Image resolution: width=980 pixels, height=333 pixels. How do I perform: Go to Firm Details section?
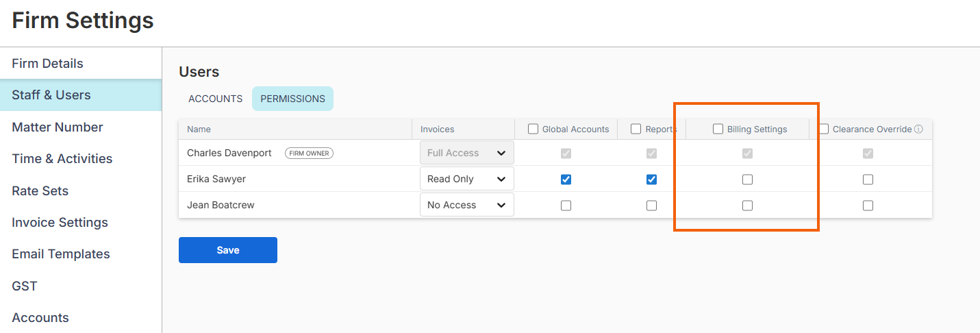click(47, 64)
